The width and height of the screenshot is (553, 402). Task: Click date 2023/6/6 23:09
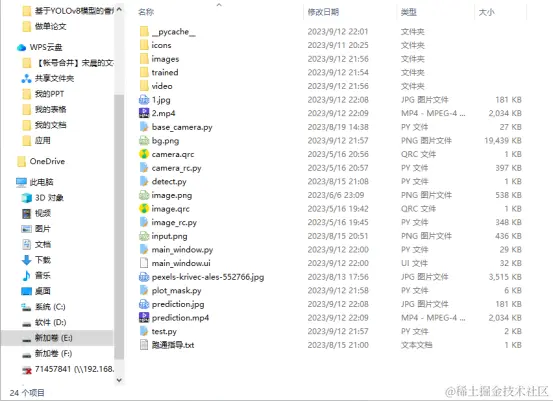coord(336,195)
